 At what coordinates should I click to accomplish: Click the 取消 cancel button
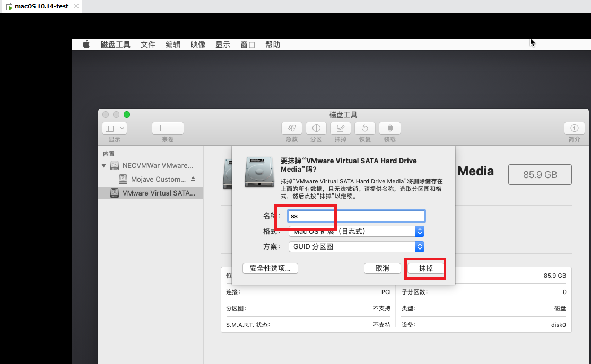click(x=382, y=269)
